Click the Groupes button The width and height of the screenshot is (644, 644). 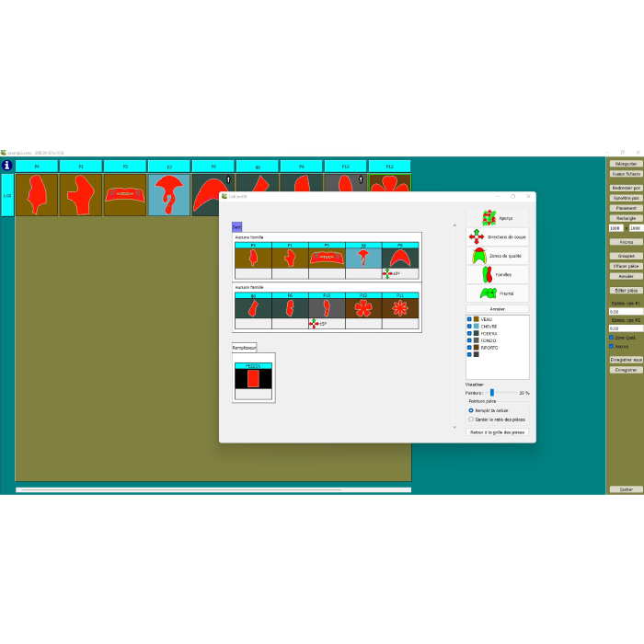(x=626, y=257)
